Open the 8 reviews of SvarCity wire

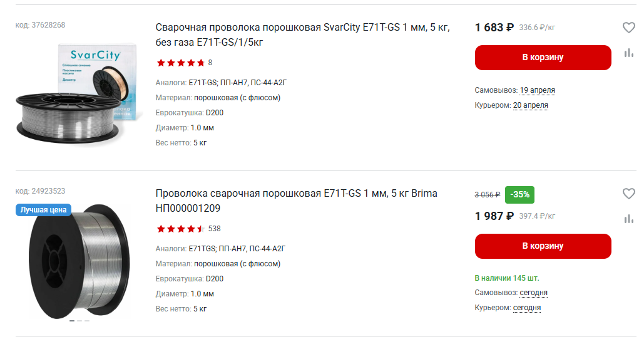click(x=210, y=63)
